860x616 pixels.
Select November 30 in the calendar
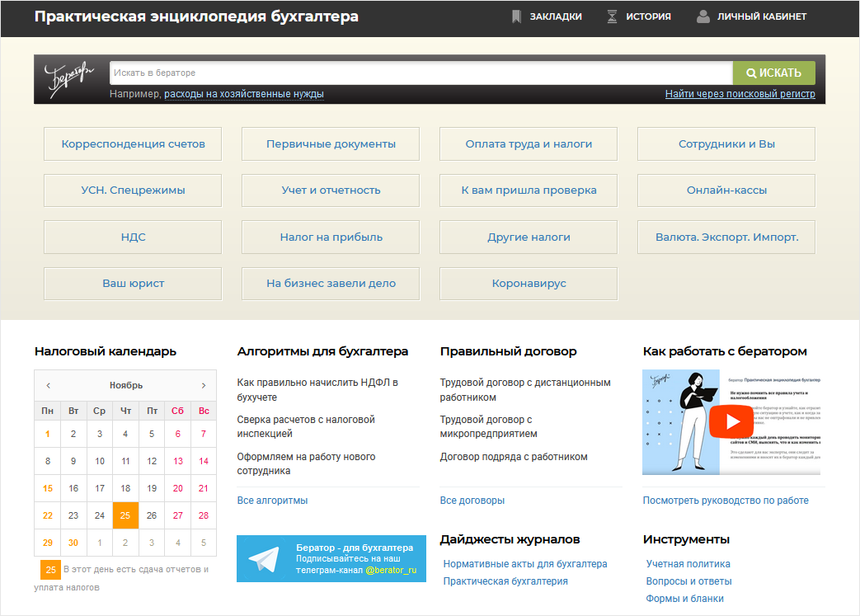[73, 543]
